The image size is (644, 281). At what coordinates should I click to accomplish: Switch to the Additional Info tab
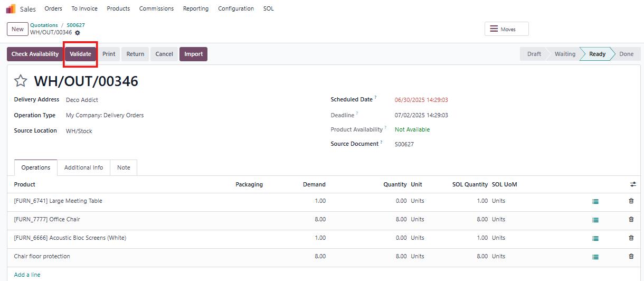pyautogui.click(x=83, y=167)
